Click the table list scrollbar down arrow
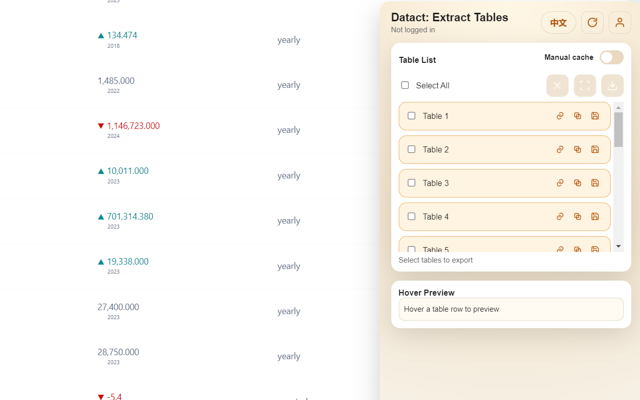 pos(618,246)
